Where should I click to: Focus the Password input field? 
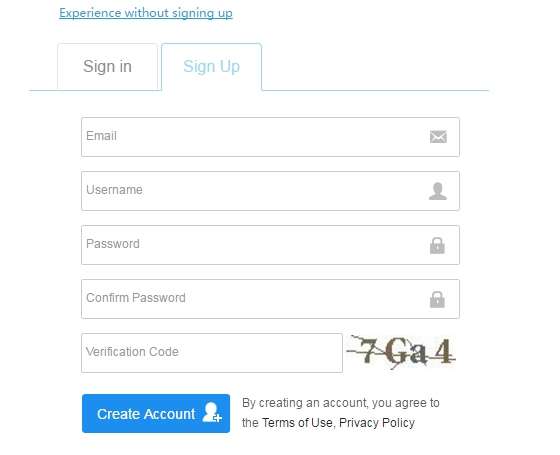270,245
